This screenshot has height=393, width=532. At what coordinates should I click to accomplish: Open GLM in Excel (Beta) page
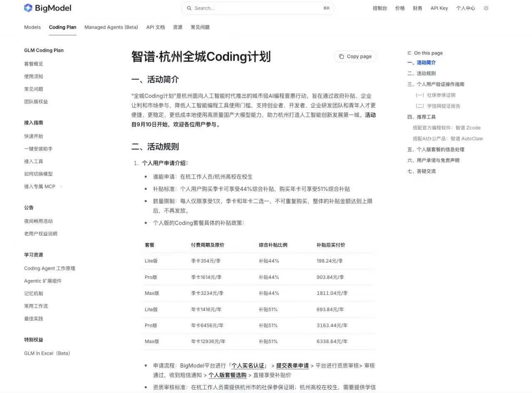(x=47, y=353)
